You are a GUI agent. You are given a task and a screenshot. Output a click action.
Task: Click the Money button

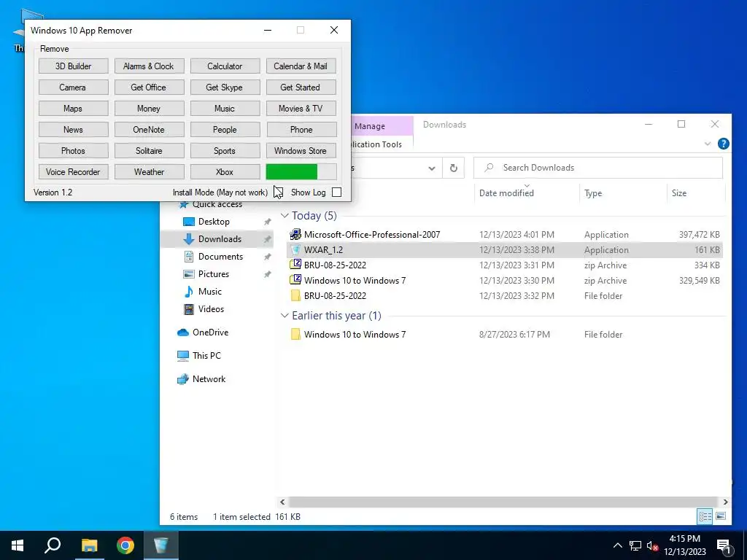tap(149, 109)
